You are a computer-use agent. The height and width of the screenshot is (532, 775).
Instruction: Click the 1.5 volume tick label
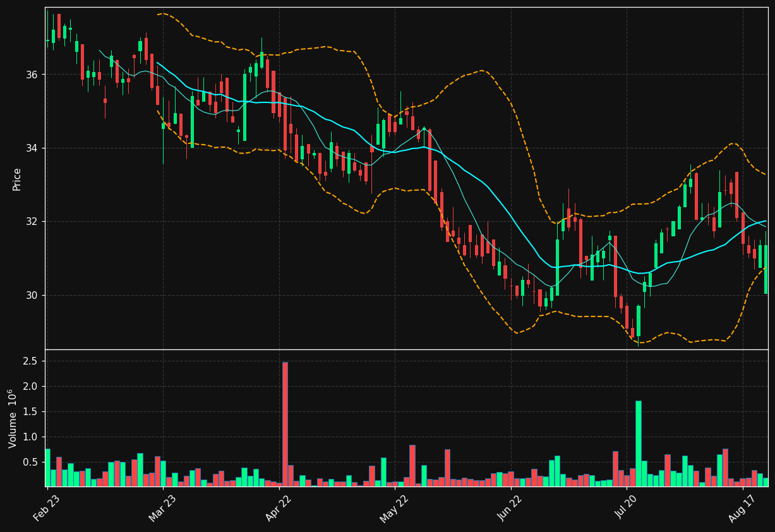coord(30,412)
